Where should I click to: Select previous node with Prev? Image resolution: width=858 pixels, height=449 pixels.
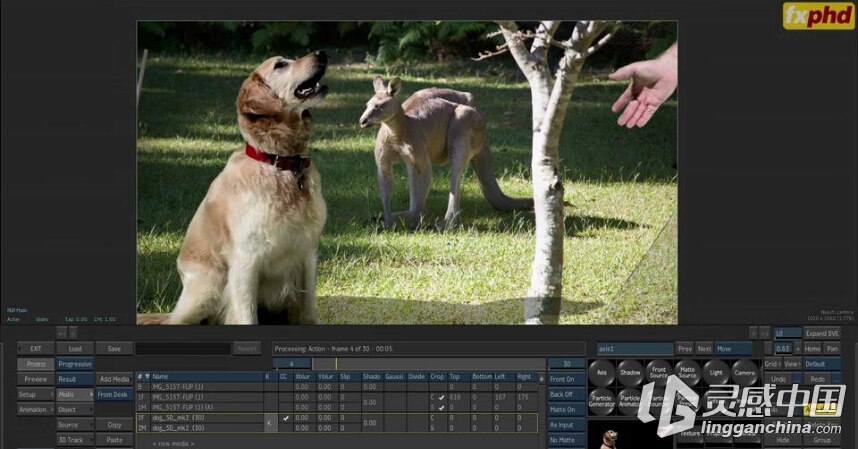pyautogui.click(x=685, y=348)
